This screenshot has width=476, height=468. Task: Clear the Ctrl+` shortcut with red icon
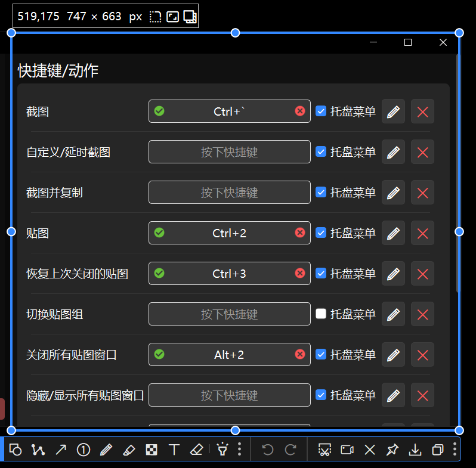tap(300, 111)
